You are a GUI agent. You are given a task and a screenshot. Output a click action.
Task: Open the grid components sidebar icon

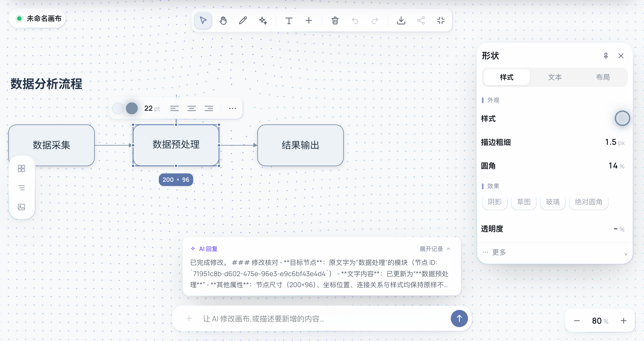(21, 168)
